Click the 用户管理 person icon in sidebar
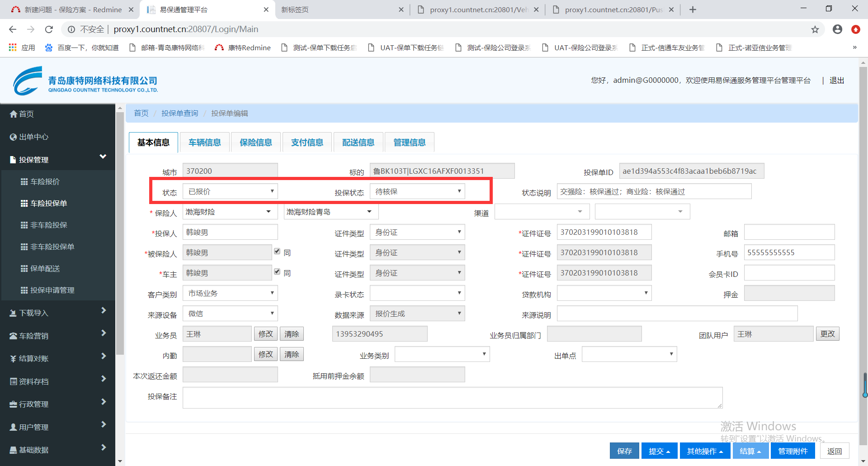 point(14,427)
